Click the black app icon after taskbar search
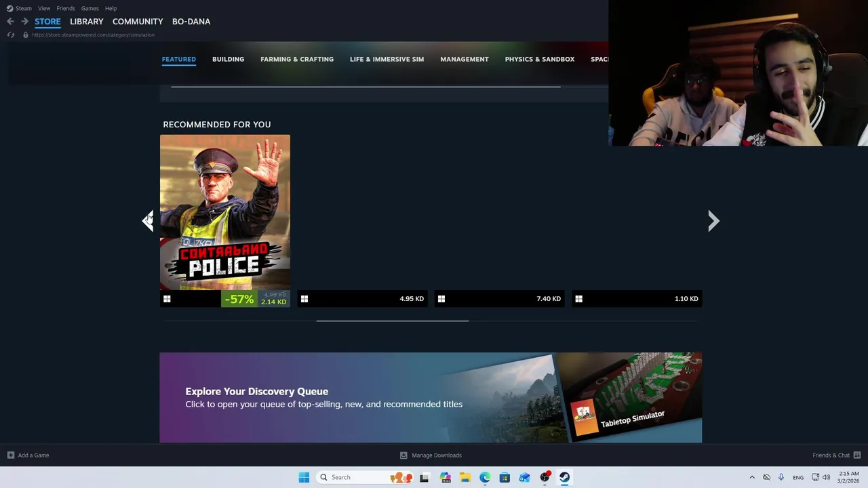The height and width of the screenshot is (488, 868). 425,477
